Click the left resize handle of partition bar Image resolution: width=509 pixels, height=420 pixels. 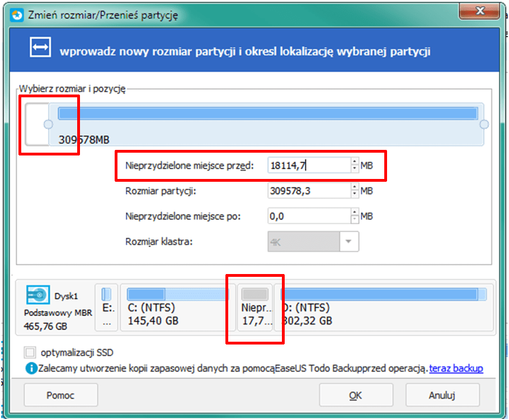48,124
